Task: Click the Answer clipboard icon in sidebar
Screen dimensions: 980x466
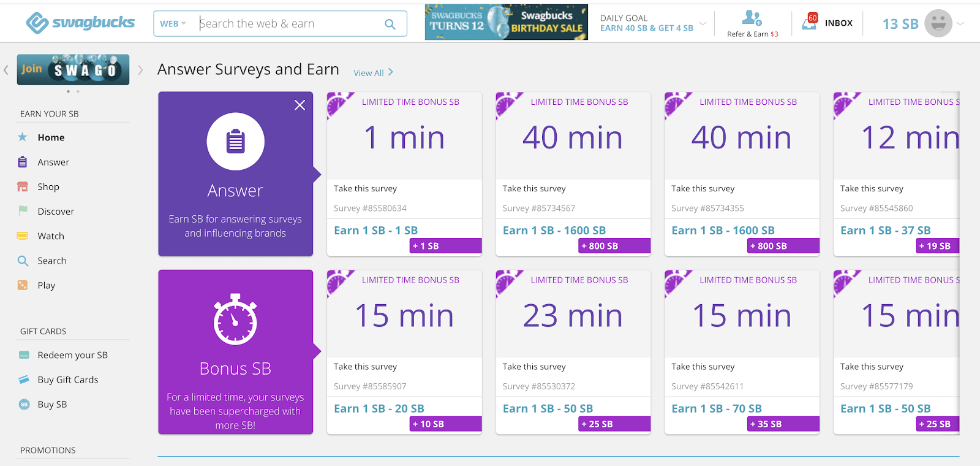Action: (23, 162)
